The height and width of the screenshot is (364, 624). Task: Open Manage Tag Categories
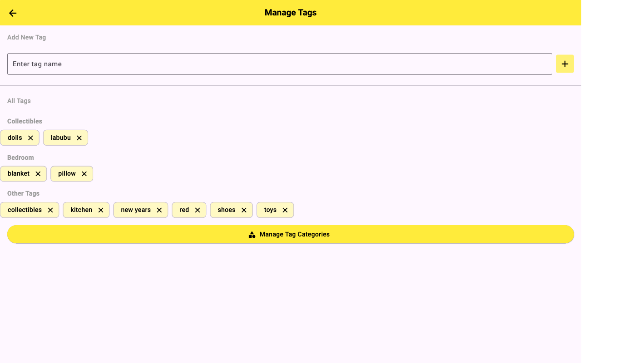291,234
